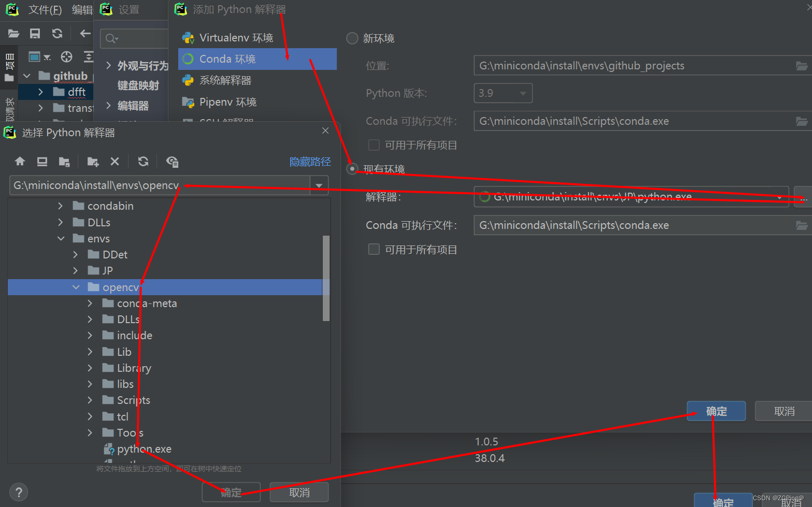
Task: Click the home directory icon in file chooser
Action: 20,162
